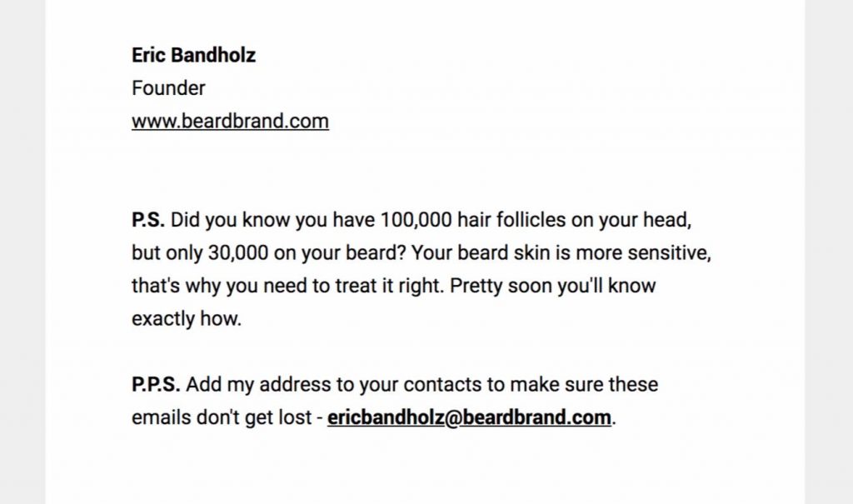The height and width of the screenshot is (504, 853).
Task: Open the www.beardbrand.com link
Action: (x=230, y=121)
